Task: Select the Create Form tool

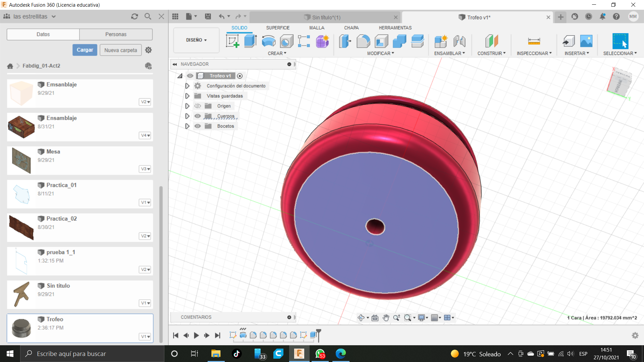Action: tap(322, 41)
